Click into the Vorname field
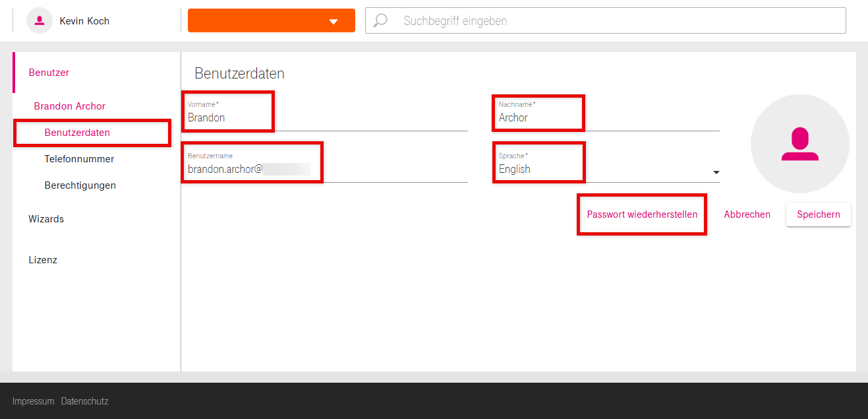This screenshot has height=419, width=868. tap(323, 118)
